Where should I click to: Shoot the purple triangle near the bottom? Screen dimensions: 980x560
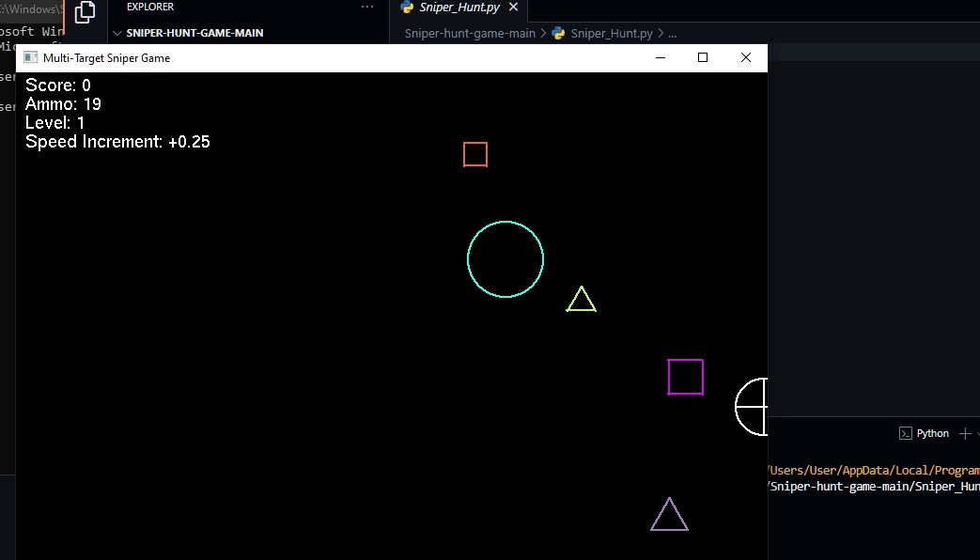click(x=669, y=518)
